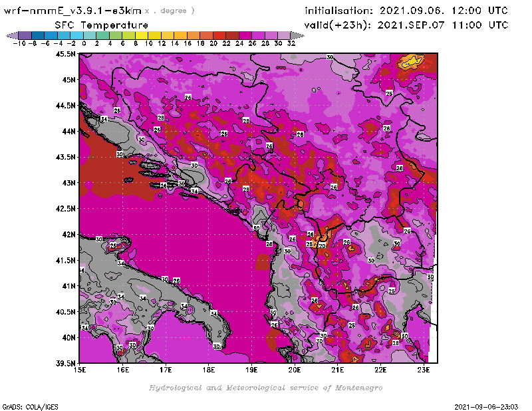Click the sky blue swatch between -2 and 0
The height and width of the screenshot is (411, 532).
76,35
